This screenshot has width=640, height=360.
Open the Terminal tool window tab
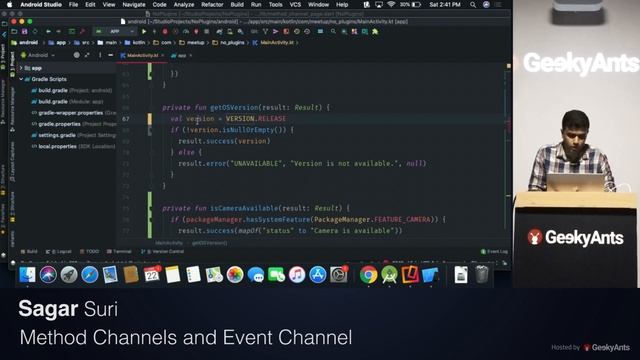click(x=119, y=251)
